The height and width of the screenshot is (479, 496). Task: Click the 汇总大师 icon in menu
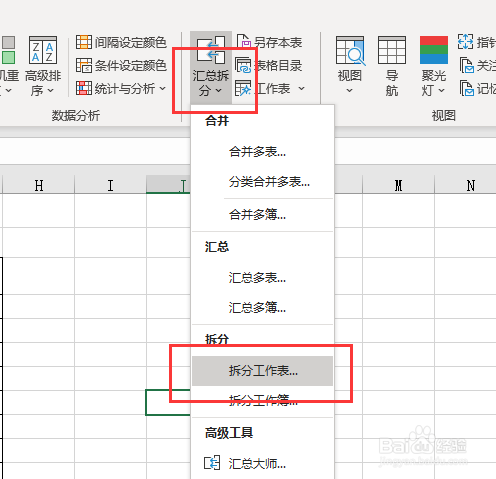point(212,463)
